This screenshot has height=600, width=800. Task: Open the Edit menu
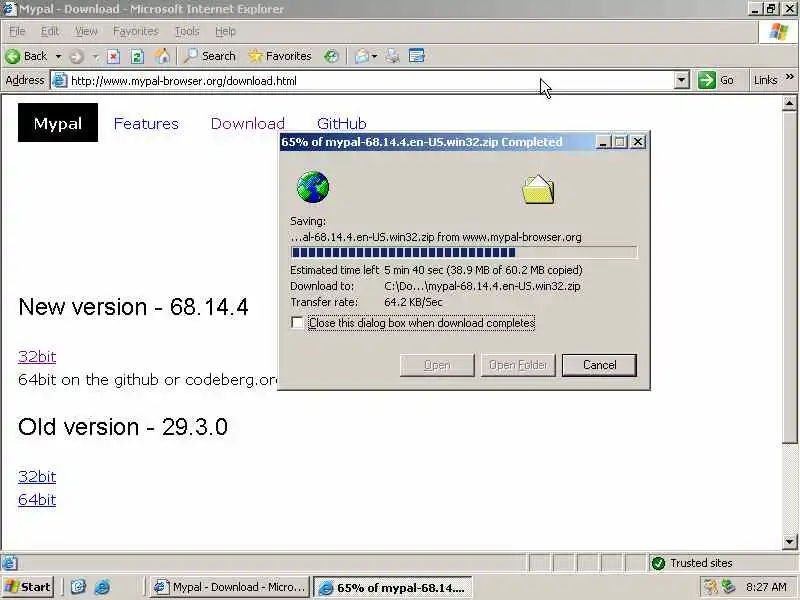tap(49, 32)
